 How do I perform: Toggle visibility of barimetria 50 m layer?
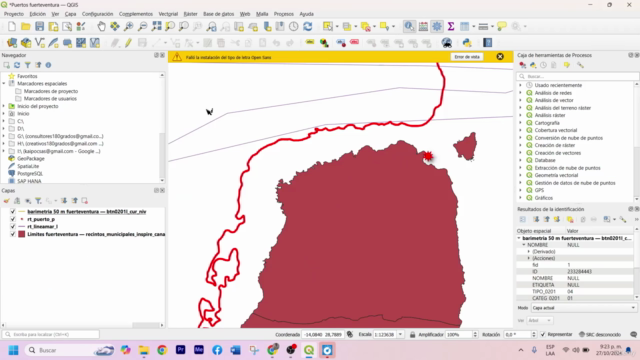click(x=13, y=212)
